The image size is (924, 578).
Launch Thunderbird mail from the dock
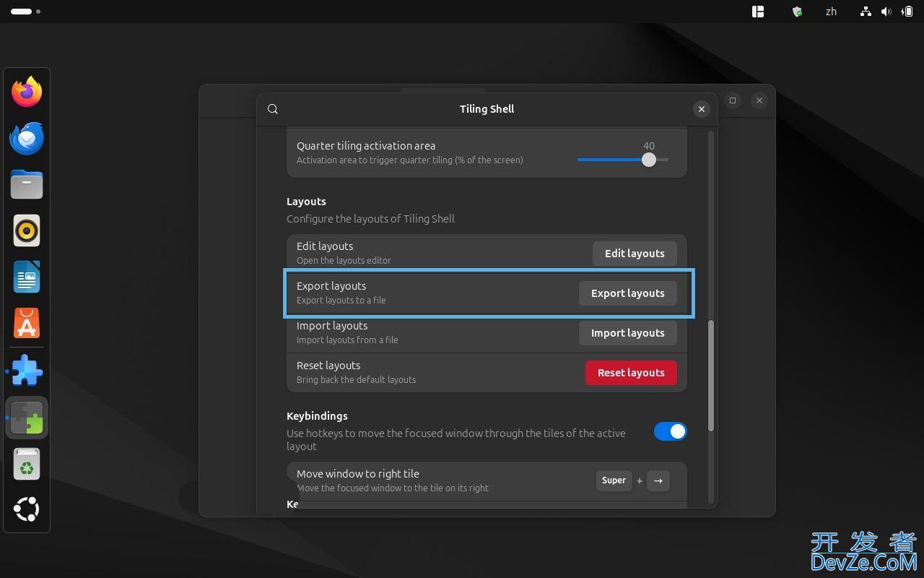pos(27,138)
